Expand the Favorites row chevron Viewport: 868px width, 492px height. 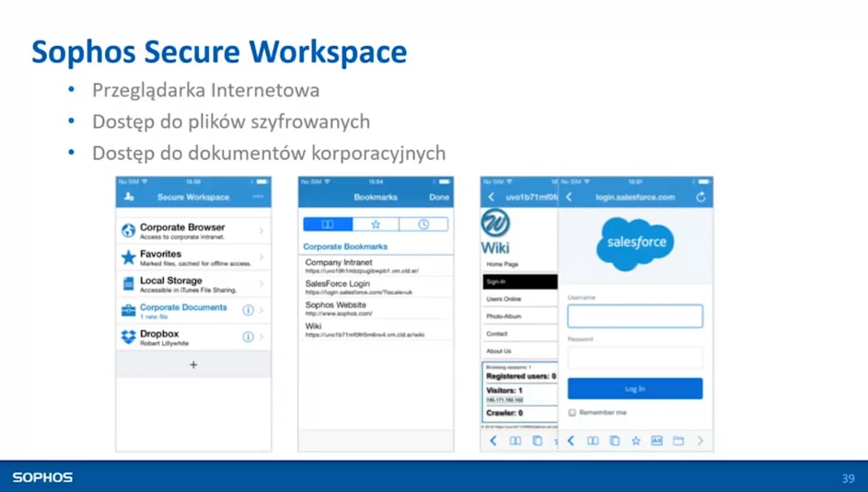[x=261, y=257]
